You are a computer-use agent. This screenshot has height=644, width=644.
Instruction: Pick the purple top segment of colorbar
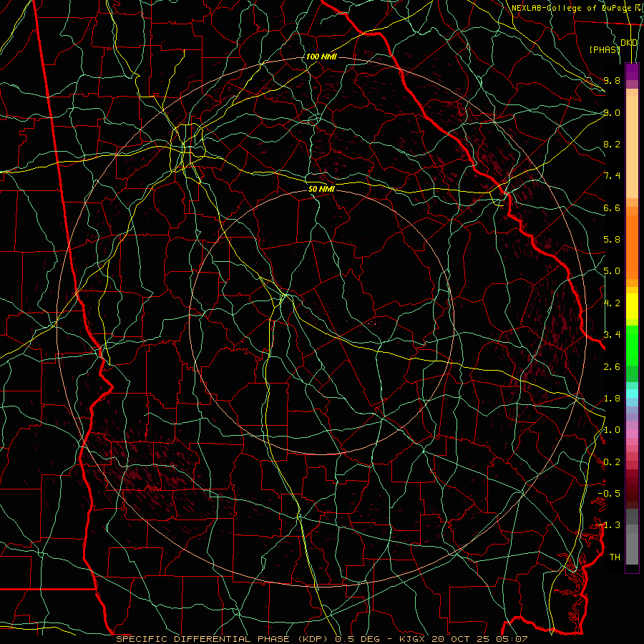click(632, 72)
